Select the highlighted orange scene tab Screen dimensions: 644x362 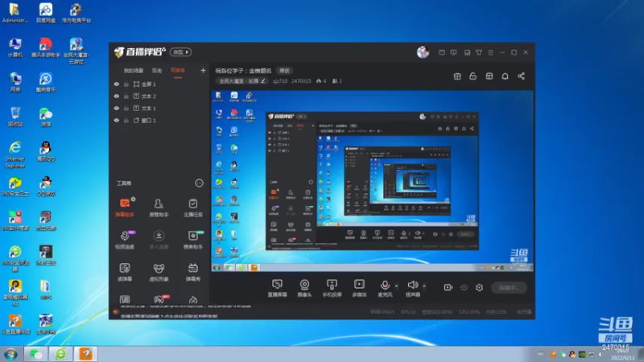pos(178,71)
